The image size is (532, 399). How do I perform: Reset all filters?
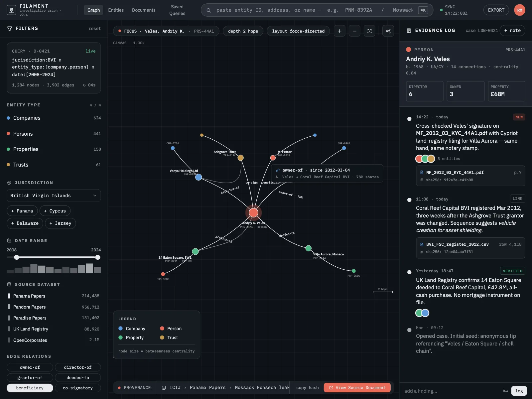[x=95, y=29]
